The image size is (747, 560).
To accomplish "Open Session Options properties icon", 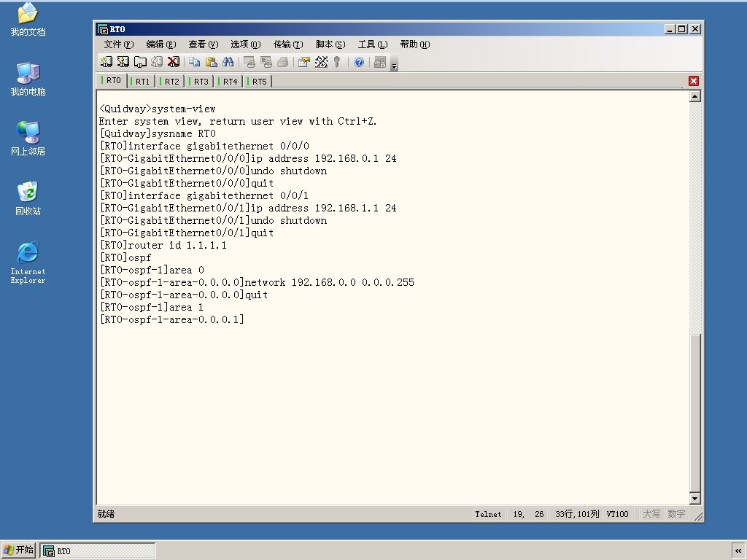I will tap(304, 62).
